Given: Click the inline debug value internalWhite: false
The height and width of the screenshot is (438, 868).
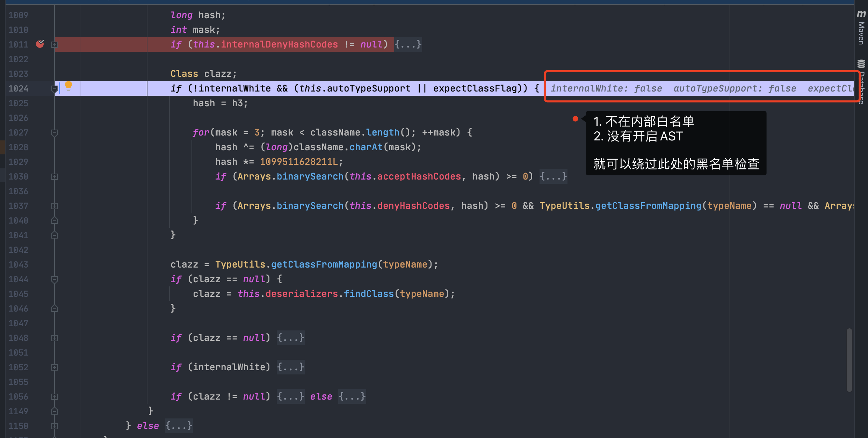Looking at the screenshot, I should [606, 88].
